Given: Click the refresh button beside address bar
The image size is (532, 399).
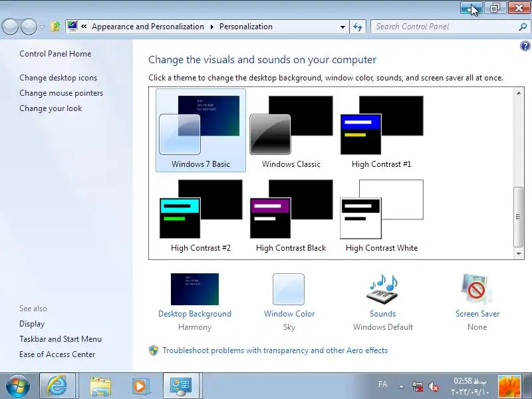Looking at the screenshot, I should coord(358,27).
